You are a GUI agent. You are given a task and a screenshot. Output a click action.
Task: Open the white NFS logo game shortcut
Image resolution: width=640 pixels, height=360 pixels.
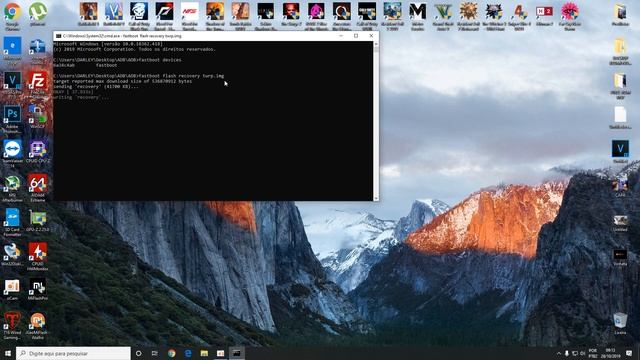(190, 16)
